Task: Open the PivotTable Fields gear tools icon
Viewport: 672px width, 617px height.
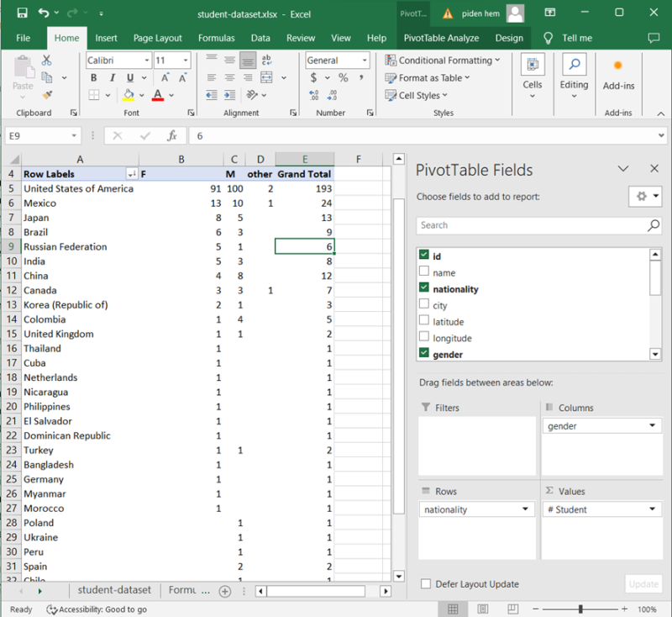Action: pyautogui.click(x=643, y=196)
